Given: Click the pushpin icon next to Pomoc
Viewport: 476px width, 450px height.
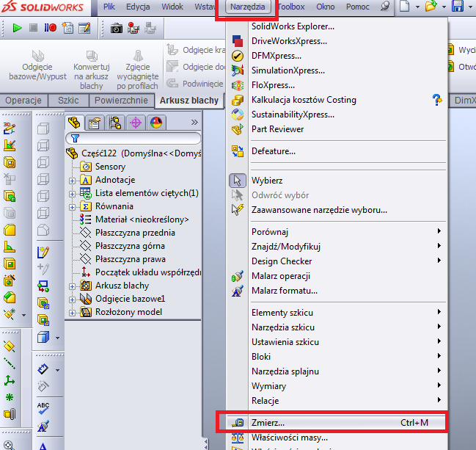Looking at the screenshot, I should pos(384,7).
